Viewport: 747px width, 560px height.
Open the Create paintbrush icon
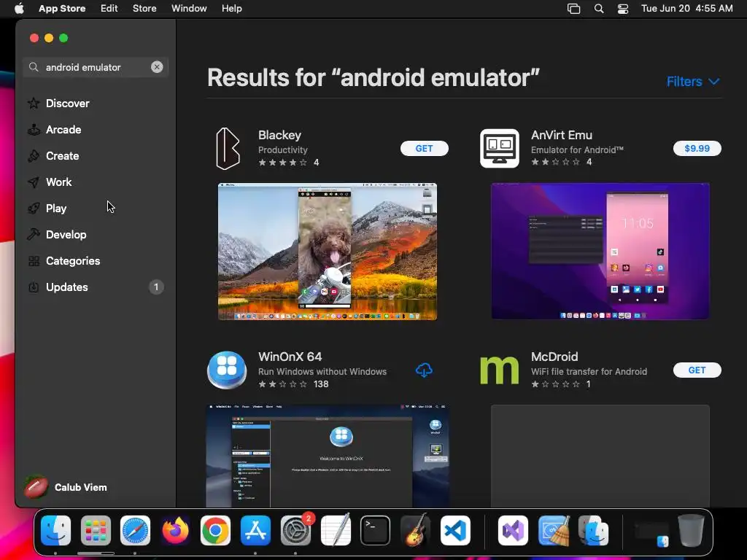(x=34, y=156)
